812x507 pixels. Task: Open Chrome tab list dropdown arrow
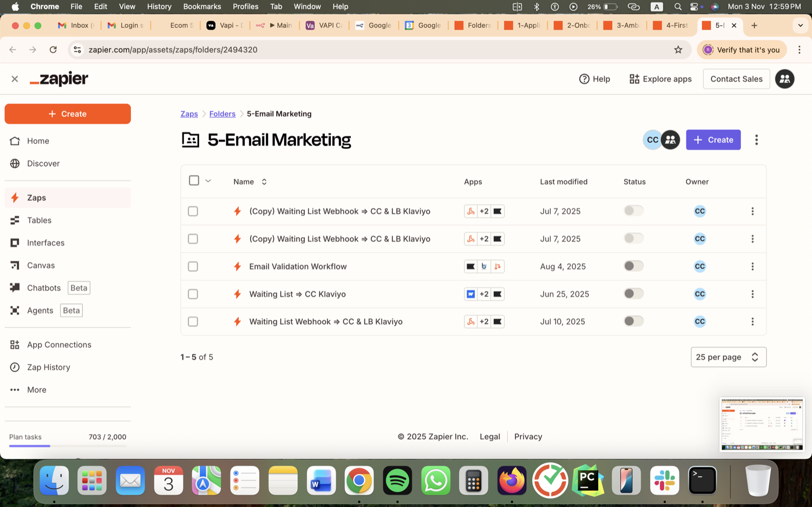coord(800,25)
